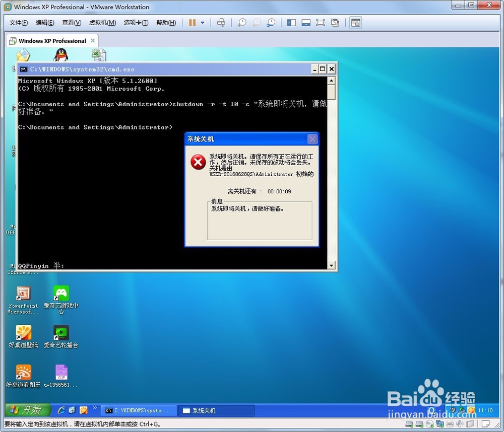
Task: Switch to 系统关机 taskbar button
Action: (216, 410)
